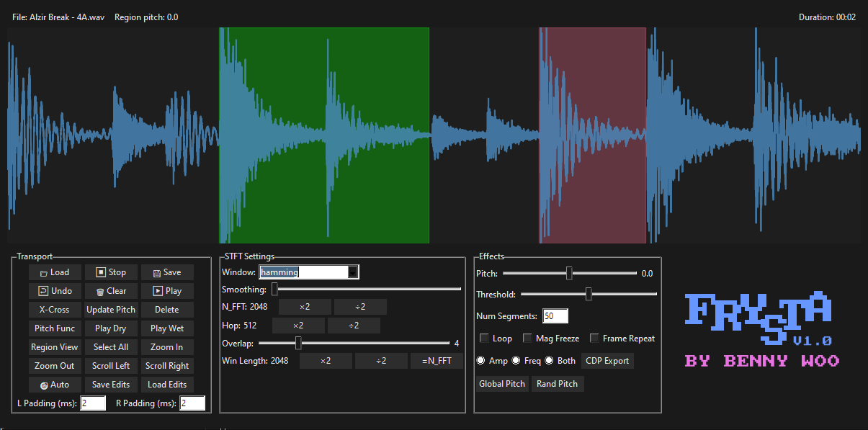Image resolution: width=868 pixels, height=430 pixels.
Task: Click the Scroll Right button
Action: tap(167, 366)
